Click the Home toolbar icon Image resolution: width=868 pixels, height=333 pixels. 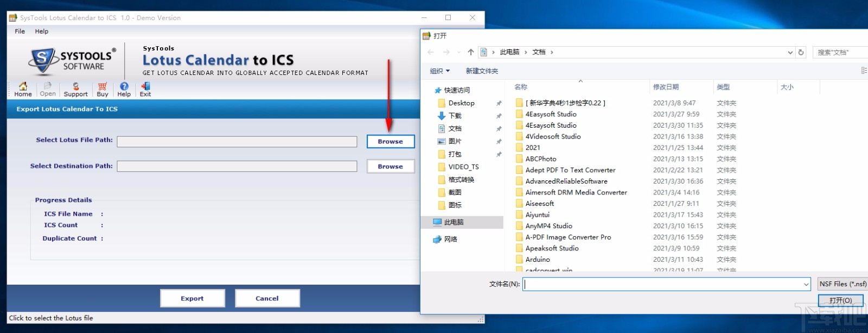click(x=23, y=90)
